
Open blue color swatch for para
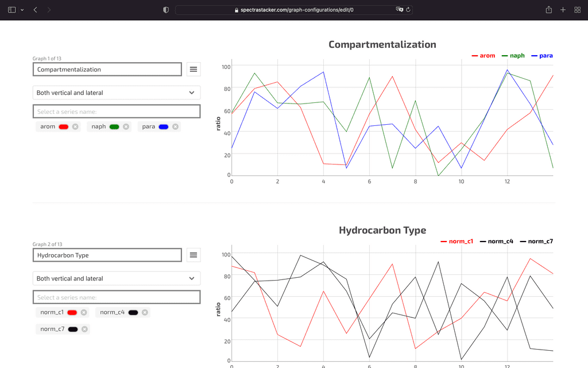(164, 127)
